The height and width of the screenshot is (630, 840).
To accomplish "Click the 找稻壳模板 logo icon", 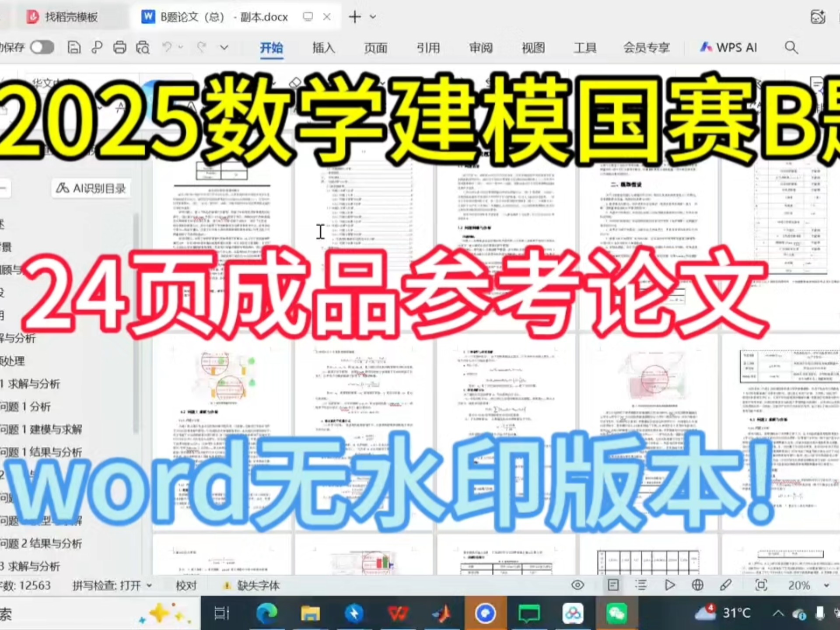I will [x=33, y=17].
